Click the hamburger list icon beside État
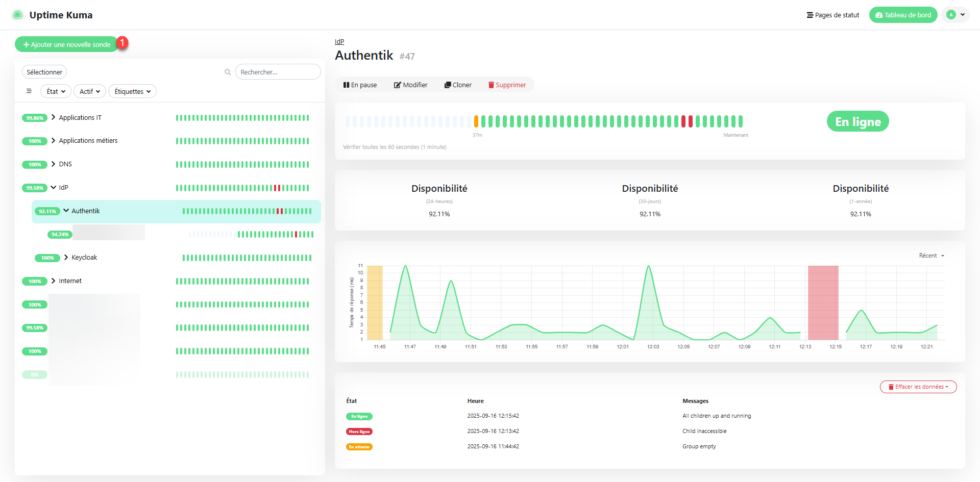Screen dimensions: 980x482 pyautogui.click(x=29, y=91)
